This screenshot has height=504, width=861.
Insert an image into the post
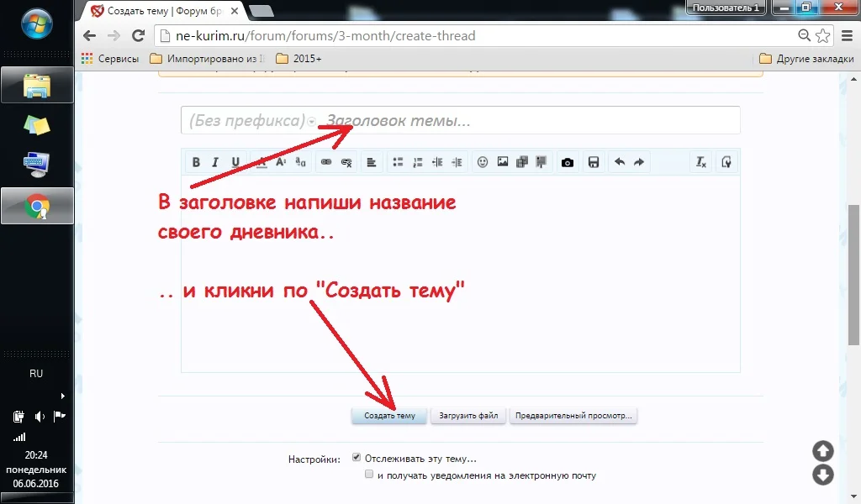tap(503, 162)
